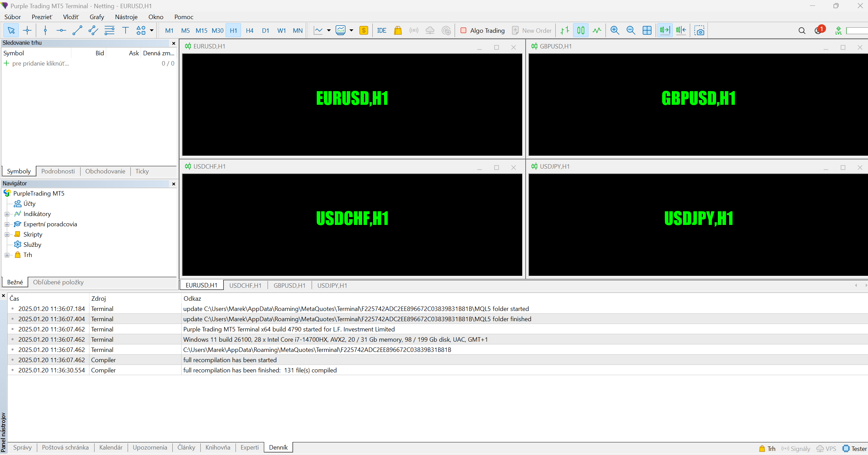Viewport: 868px width, 455px height.
Task: Toggle chart auto scroll to end
Action: [665, 30]
